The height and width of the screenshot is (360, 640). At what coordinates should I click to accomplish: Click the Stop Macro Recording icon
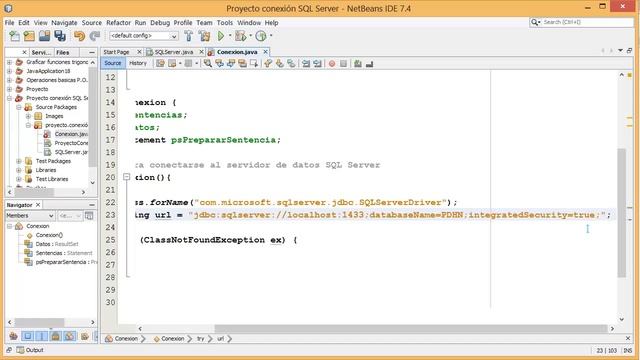(343, 63)
